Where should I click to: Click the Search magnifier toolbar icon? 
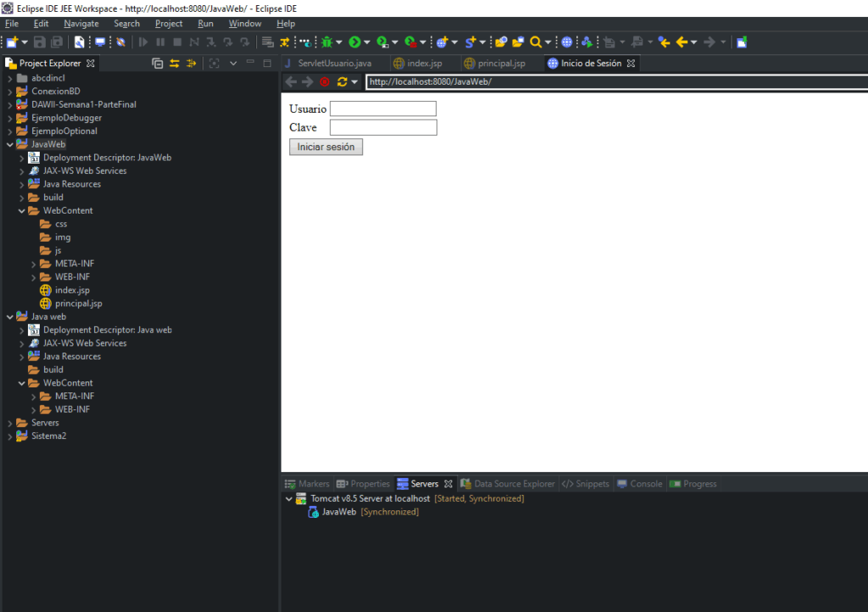pos(535,42)
